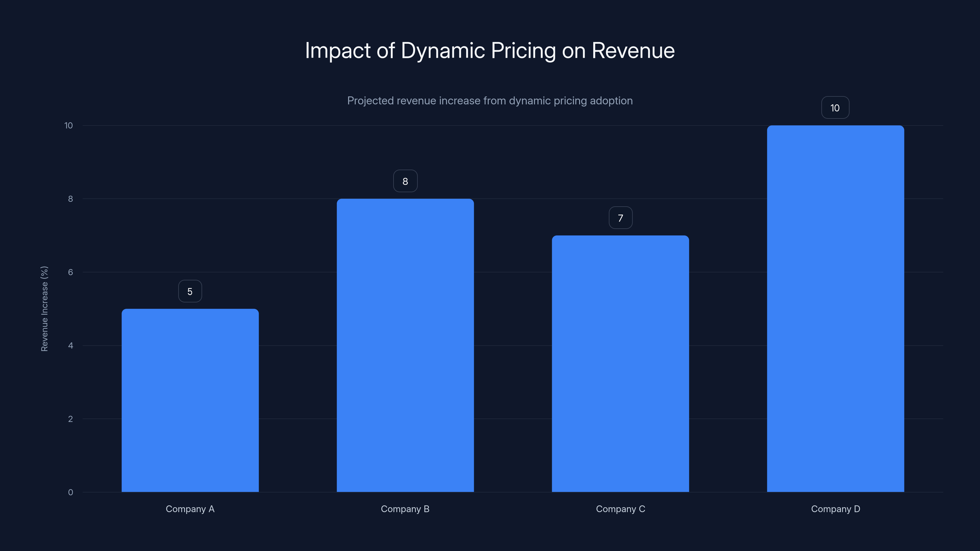Click the 'Company D' axis label

835,509
